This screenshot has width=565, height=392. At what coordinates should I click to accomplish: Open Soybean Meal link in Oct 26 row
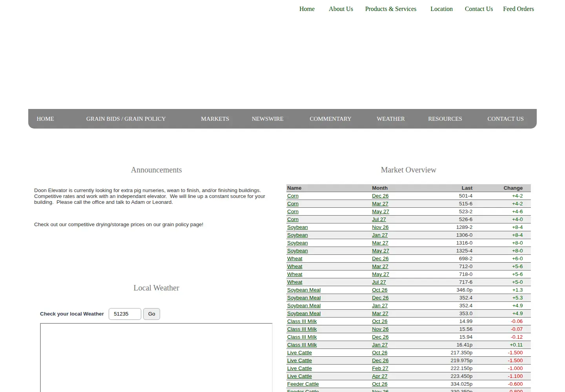[x=304, y=290]
